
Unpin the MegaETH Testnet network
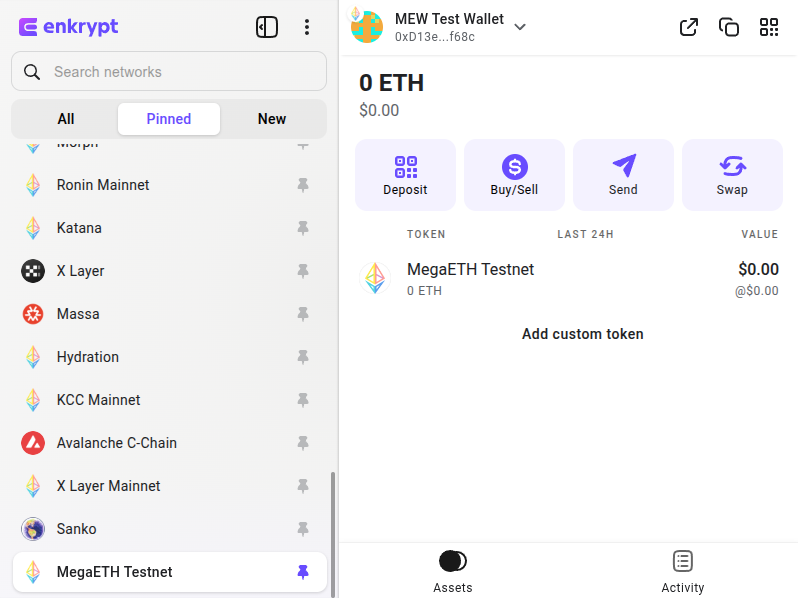tap(303, 572)
